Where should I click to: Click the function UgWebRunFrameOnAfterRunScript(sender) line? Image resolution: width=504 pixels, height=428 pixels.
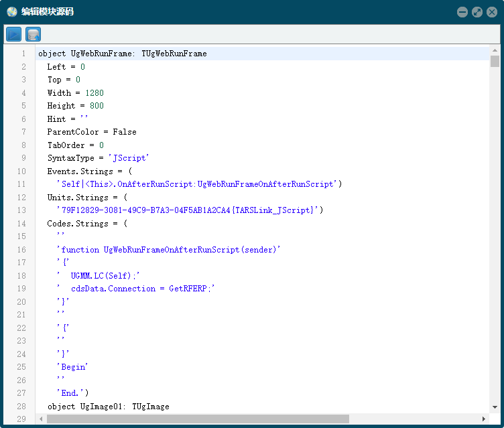coord(168,250)
